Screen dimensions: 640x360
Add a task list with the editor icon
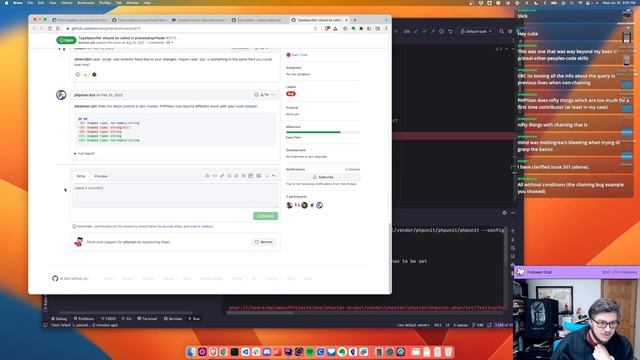pos(244,176)
